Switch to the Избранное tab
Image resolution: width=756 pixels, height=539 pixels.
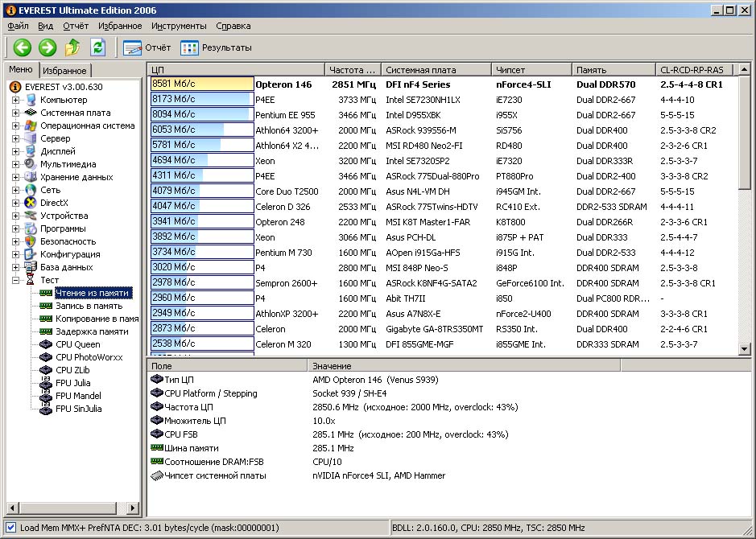[64, 71]
